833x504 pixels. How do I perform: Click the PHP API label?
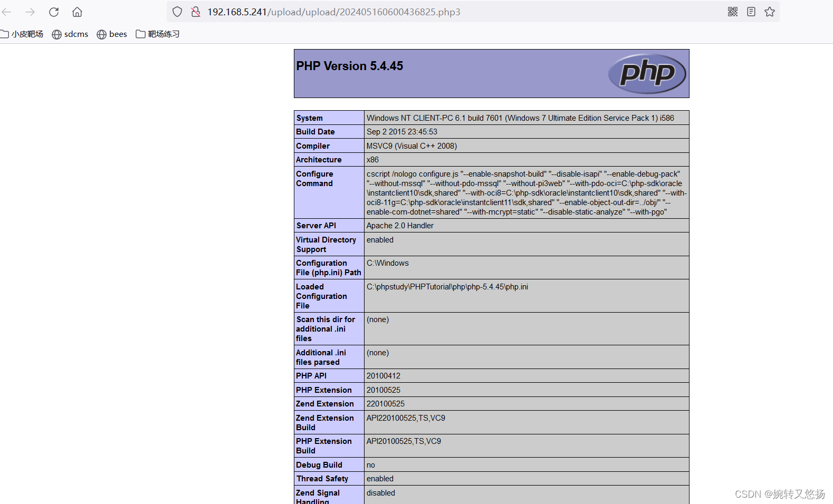[311, 376]
